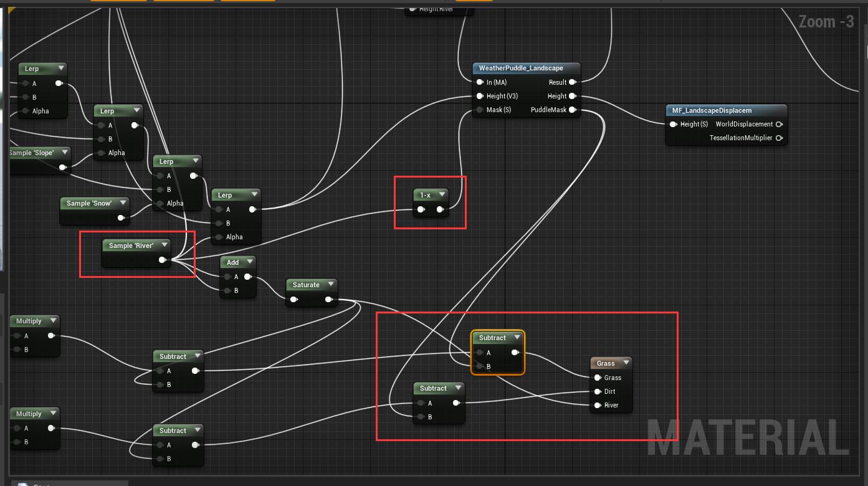Select the MF_LandscapeDisplacem node title
868x486 pixels.
(x=712, y=110)
